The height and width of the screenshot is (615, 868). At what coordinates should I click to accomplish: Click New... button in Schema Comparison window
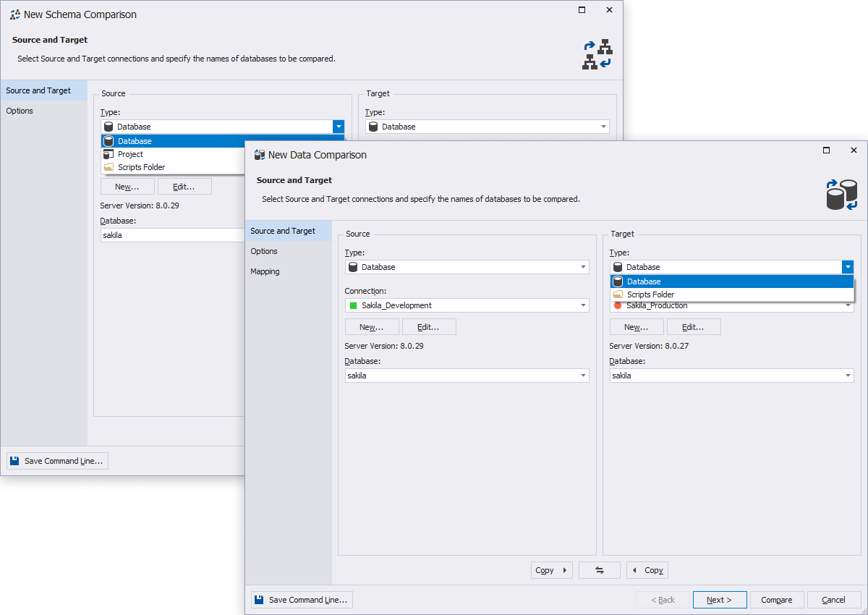(x=127, y=187)
